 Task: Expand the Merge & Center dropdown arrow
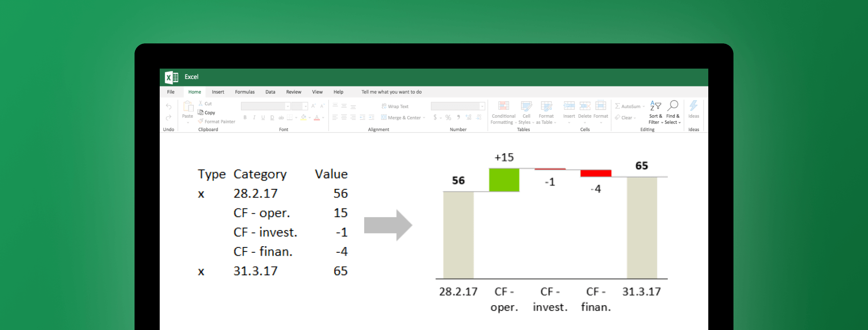[x=424, y=118]
